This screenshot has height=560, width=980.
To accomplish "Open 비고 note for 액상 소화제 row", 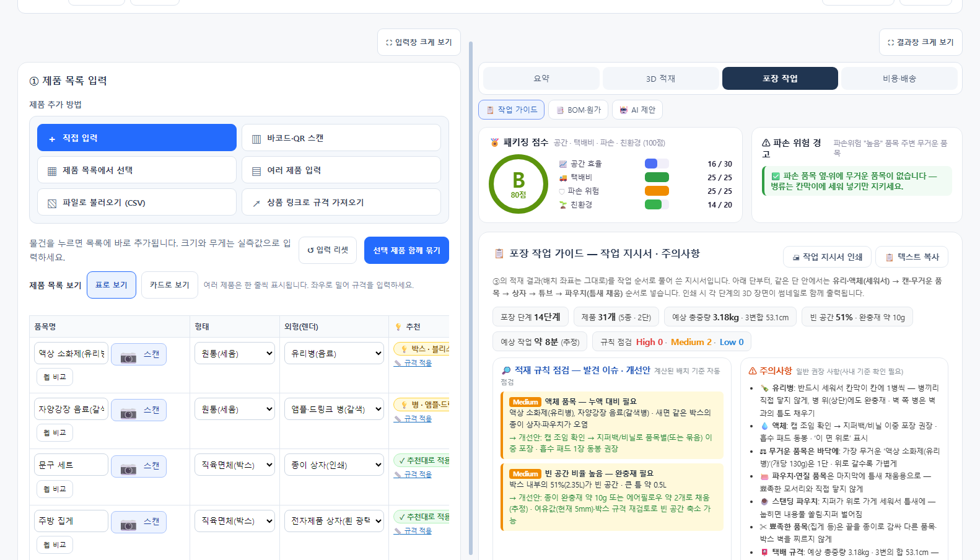I will 55,377.
